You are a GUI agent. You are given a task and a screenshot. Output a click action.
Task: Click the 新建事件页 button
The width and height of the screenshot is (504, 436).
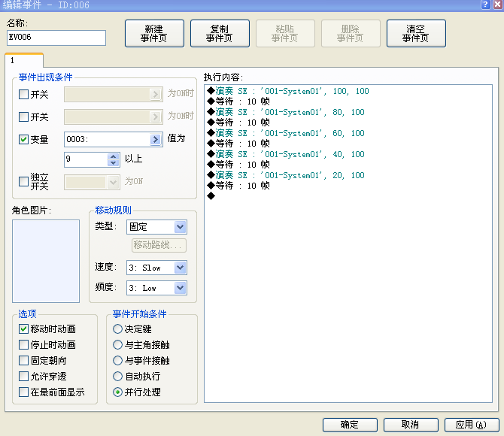pyautogui.click(x=154, y=33)
